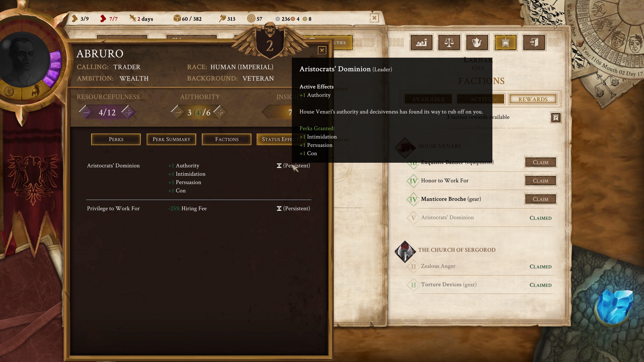Viewport: 644px width, 362px height.
Task: Select the Rewards factions tab
Action: coord(533,99)
